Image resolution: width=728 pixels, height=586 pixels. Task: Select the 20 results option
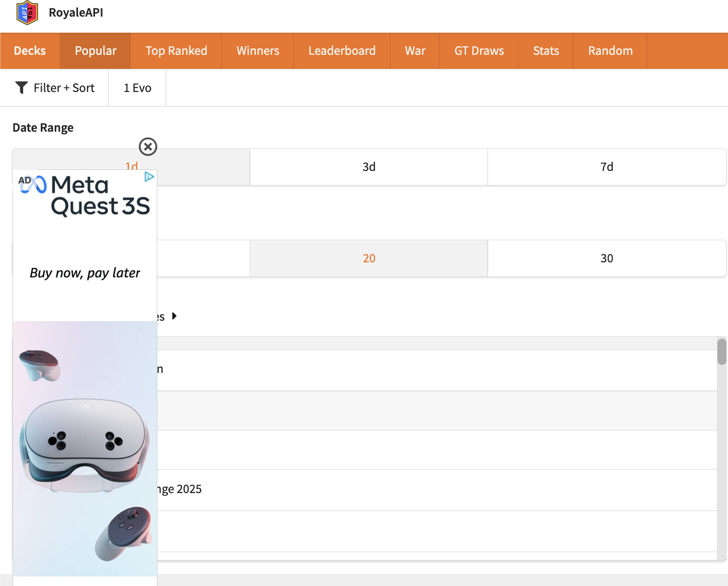(x=369, y=258)
